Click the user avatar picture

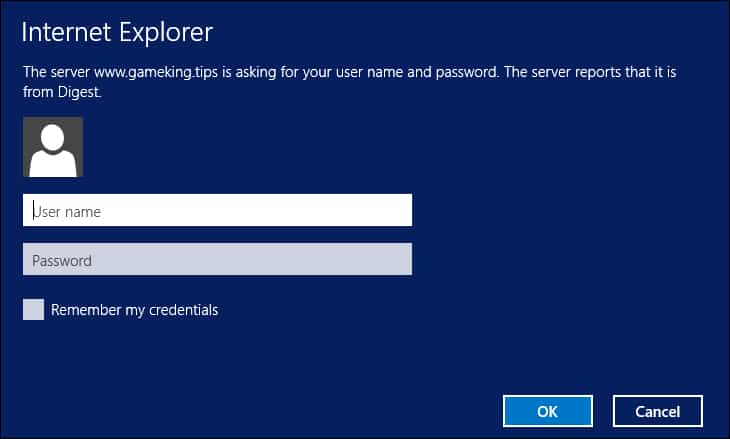click(x=53, y=147)
